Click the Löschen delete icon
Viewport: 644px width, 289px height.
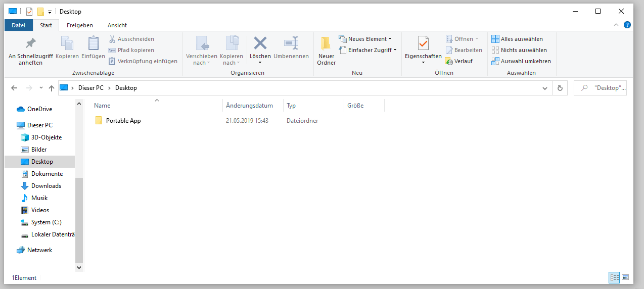point(260,43)
